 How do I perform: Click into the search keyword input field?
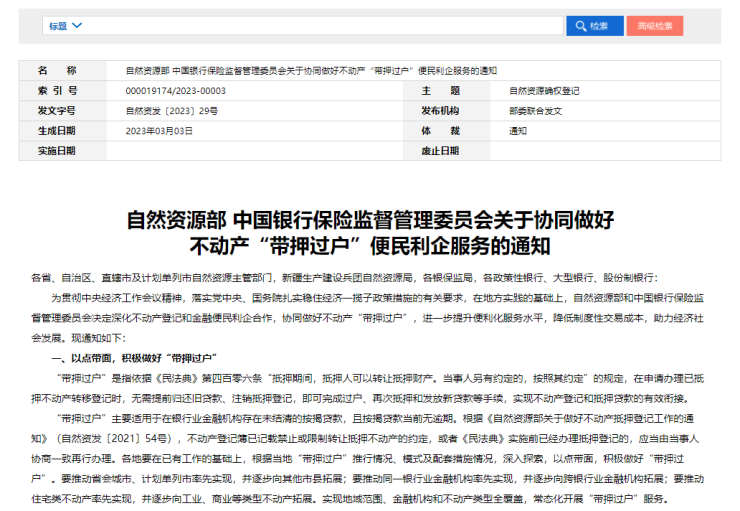point(320,25)
